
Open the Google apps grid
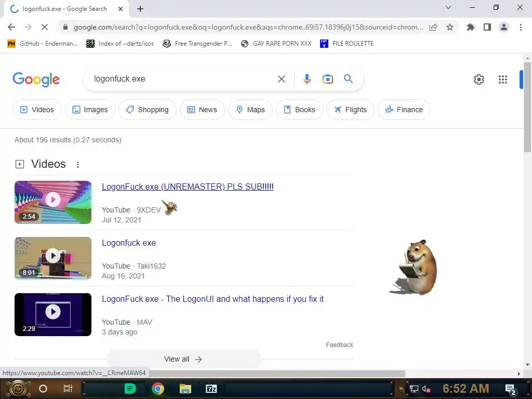[x=502, y=79]
